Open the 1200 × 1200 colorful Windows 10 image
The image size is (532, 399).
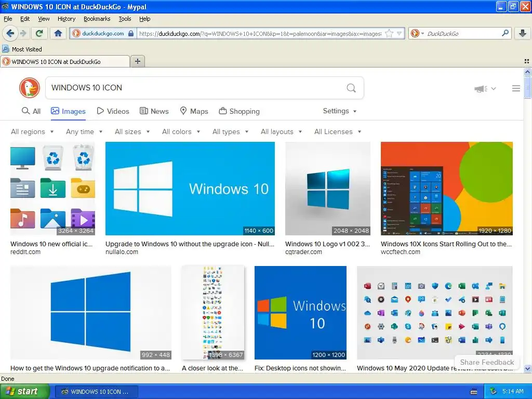point(300,312)
